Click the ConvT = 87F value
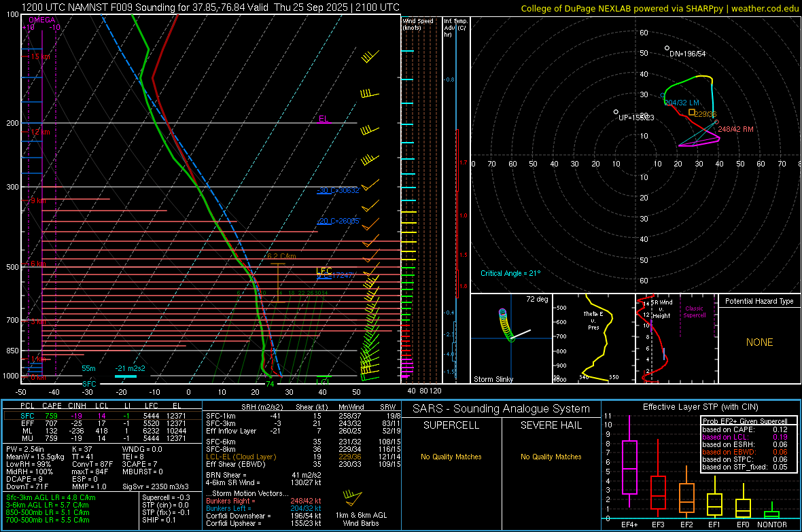Viewport: 802px width, 532px height. (x=92, y=464)
